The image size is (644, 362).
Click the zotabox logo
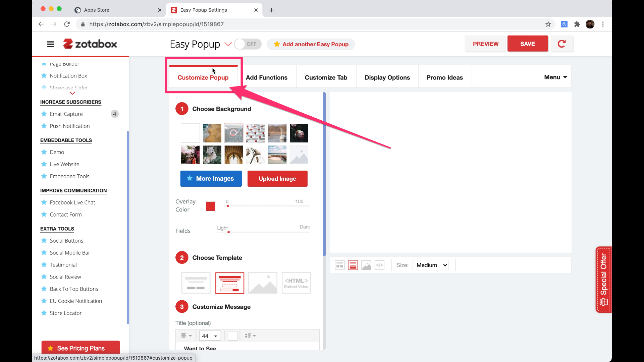pyautogui.click(x=90, y=44)
